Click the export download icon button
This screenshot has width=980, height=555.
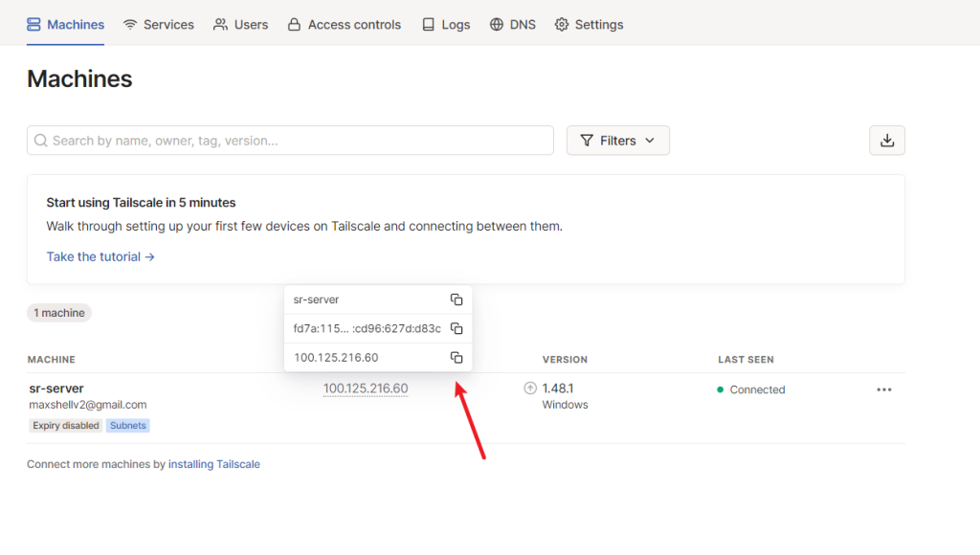pyautogui.click(x=887, y=141)
